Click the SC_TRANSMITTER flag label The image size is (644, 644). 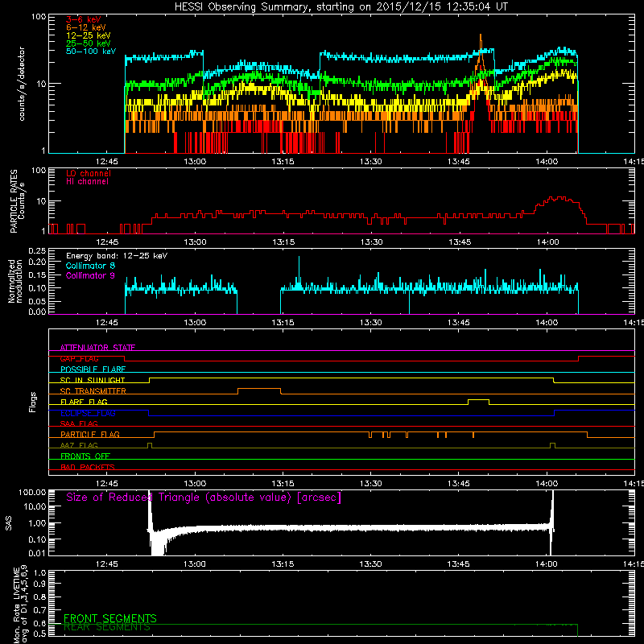[93, 390]
